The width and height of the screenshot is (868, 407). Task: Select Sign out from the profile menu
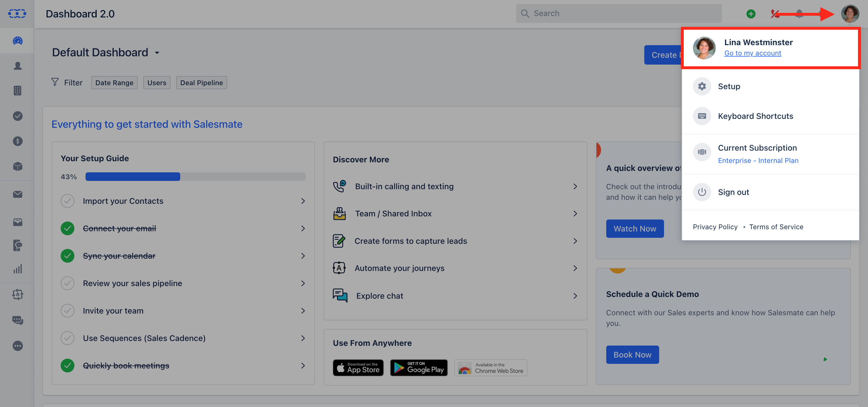(770, 192)
